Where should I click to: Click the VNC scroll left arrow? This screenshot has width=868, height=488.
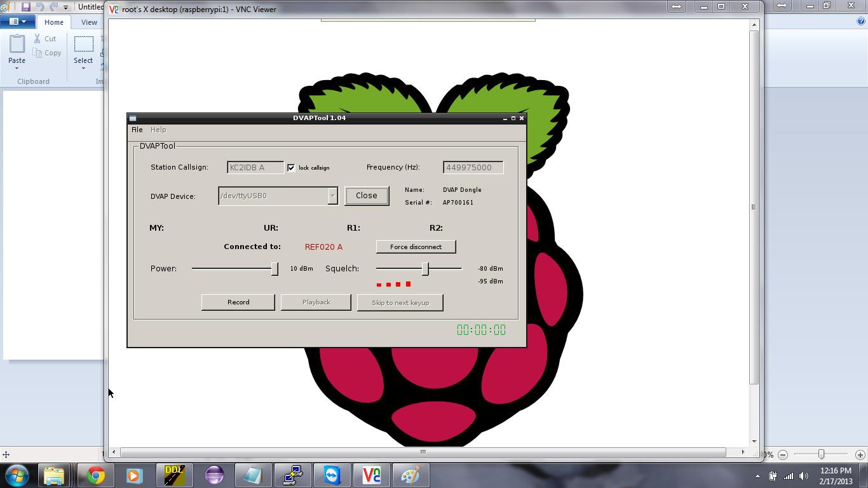coord(114,452)
